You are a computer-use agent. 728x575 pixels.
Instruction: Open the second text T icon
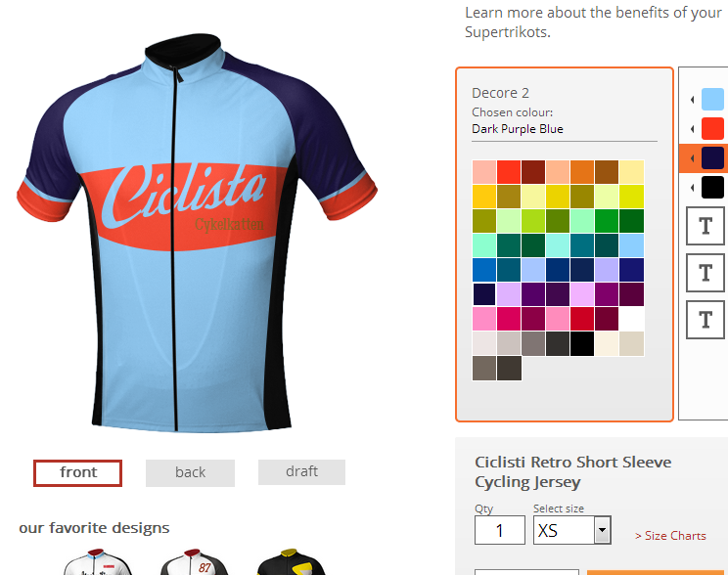coord(705,273)
